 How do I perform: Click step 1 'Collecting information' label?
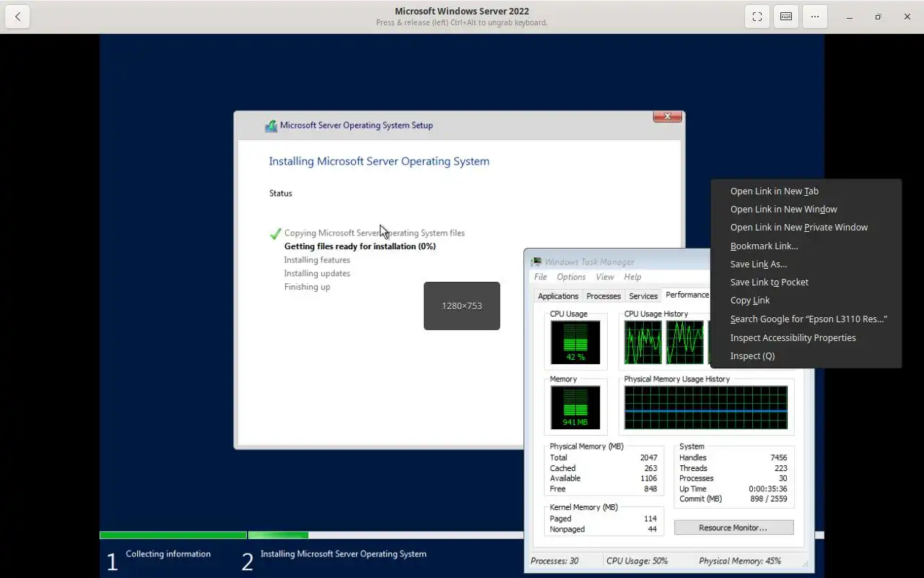pos(168,554)
